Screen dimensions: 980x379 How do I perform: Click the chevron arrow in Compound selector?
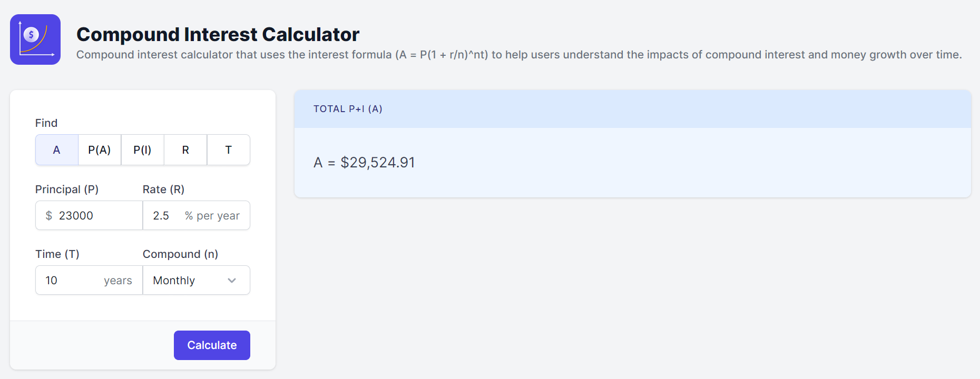pos(232,281)
